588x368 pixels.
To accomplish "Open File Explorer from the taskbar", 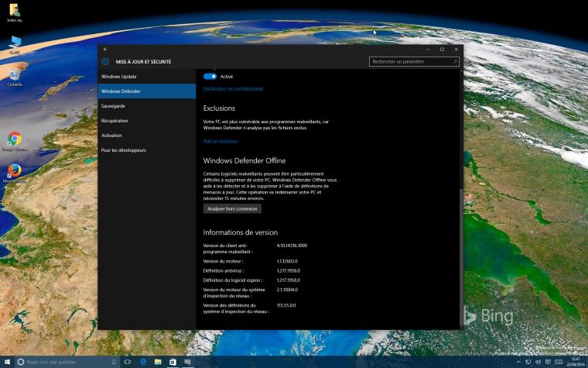I will point(158,362).
